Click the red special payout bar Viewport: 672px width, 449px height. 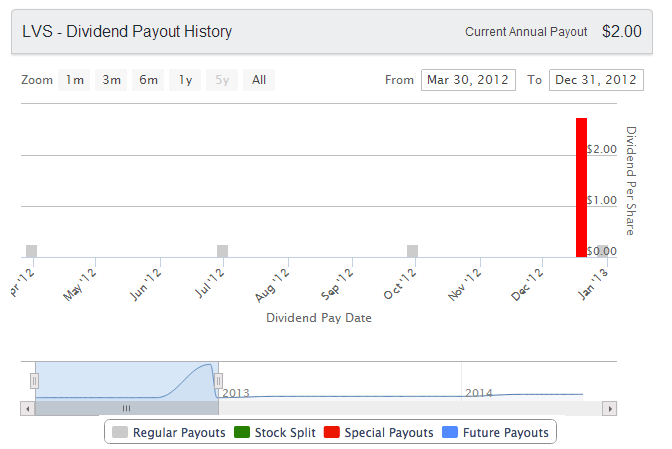pos(581,188)
